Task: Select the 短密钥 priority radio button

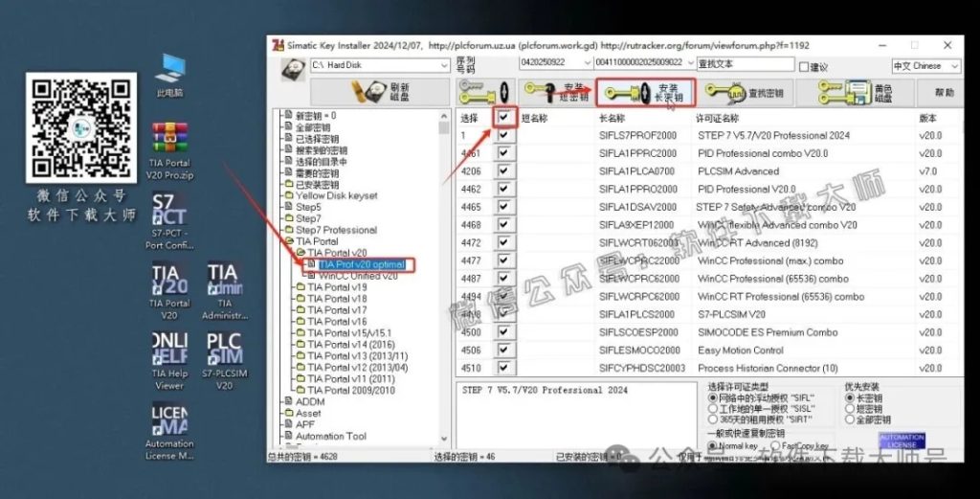Action: click(x=850, y=408)
